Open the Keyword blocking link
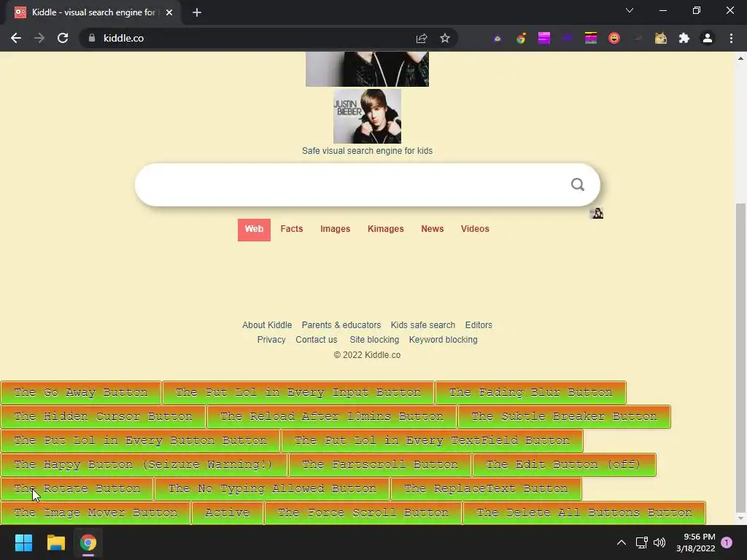Viewport: 747px width, 560px height. tap(443, 340)
